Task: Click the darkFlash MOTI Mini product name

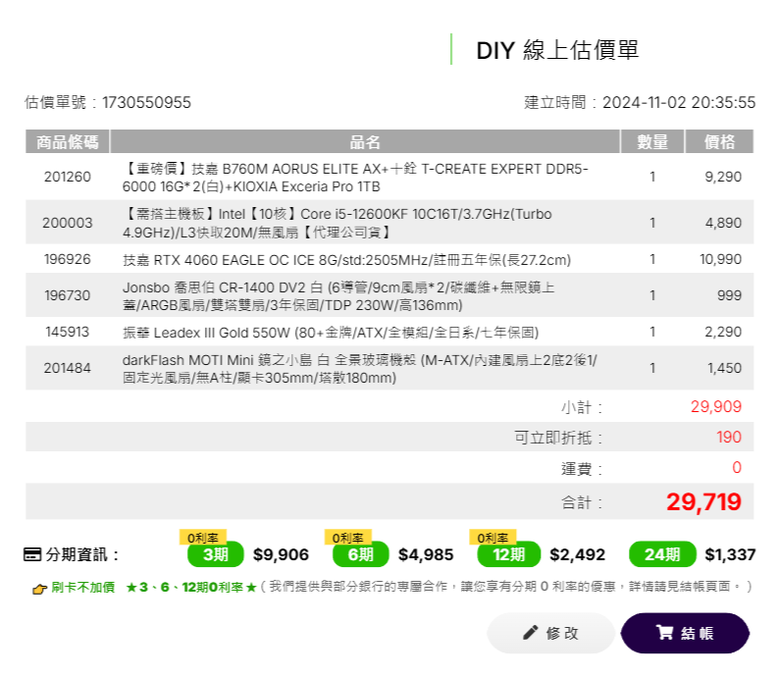Action: [360, 369]
